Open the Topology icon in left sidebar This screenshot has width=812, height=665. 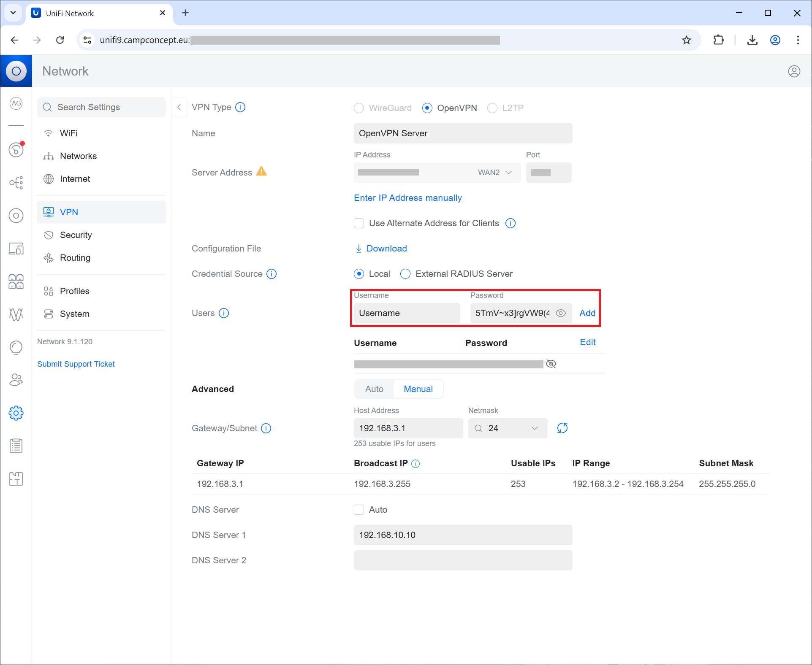16,183
